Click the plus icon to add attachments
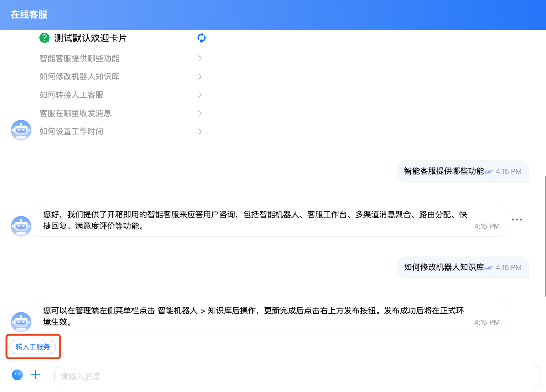 [x=36, y=375]
